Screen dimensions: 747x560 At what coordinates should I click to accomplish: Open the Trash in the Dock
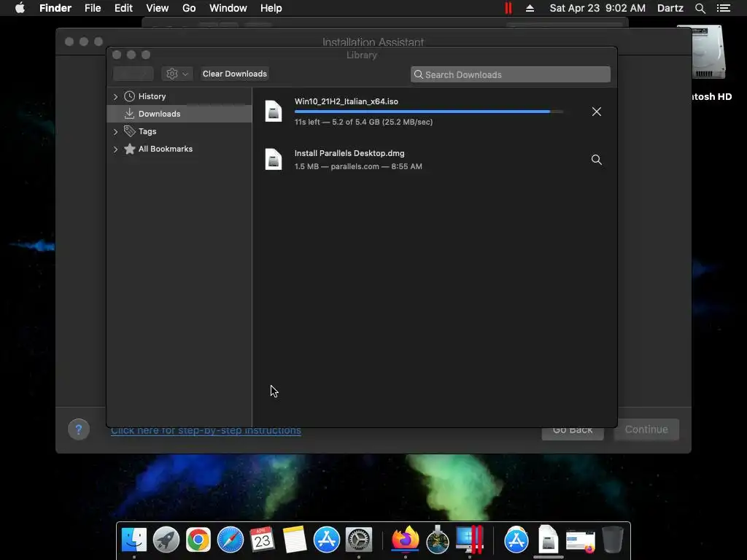click(x=612, y=540)
